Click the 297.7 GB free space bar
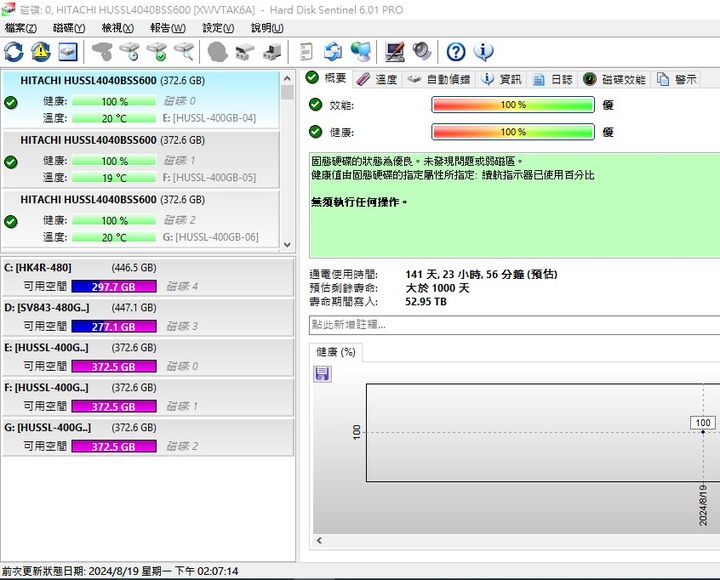 [x=114, y=287]
